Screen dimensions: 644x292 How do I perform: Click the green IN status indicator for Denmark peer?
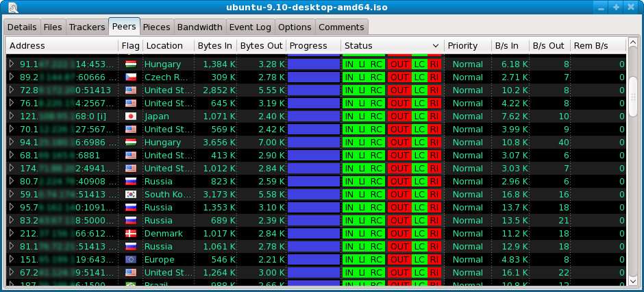pyautogui.click(x=349, y=234)
